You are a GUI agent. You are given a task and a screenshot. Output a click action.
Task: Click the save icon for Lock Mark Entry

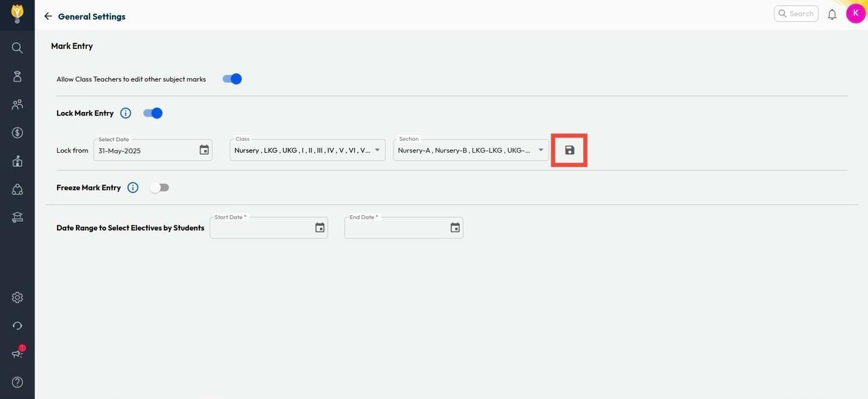(570, 150)
